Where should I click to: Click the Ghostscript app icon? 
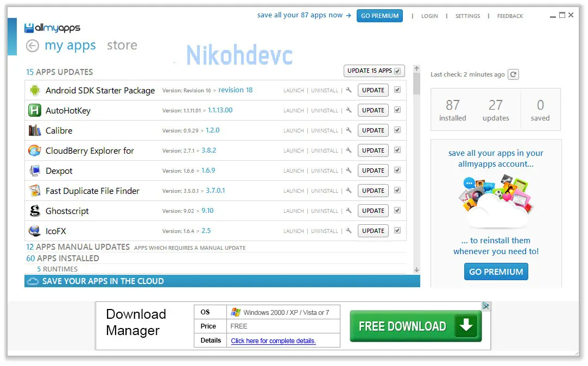(x=35, y=211)
